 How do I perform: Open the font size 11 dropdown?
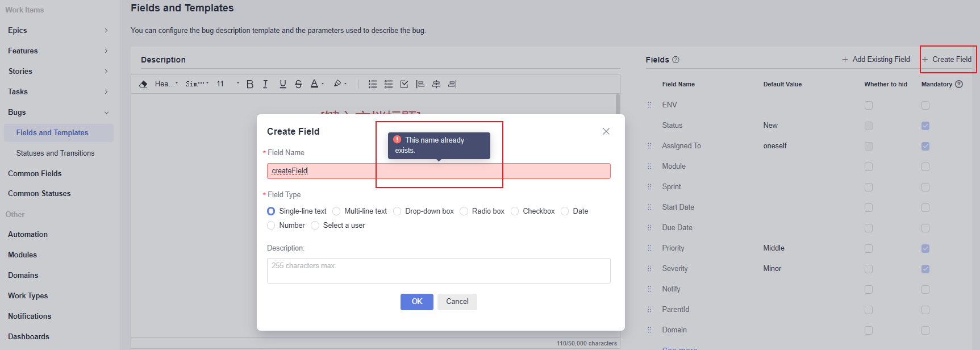point(227,84)
